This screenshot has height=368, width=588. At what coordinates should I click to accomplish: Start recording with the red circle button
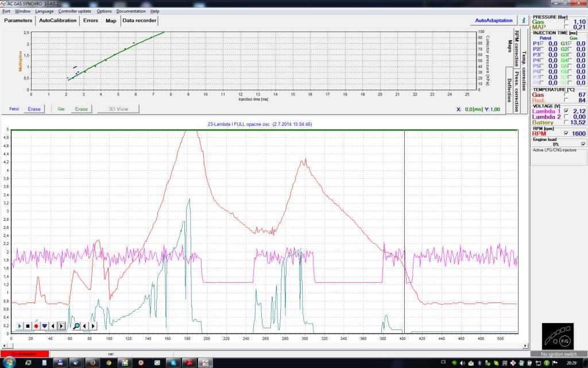coord(36,325)
